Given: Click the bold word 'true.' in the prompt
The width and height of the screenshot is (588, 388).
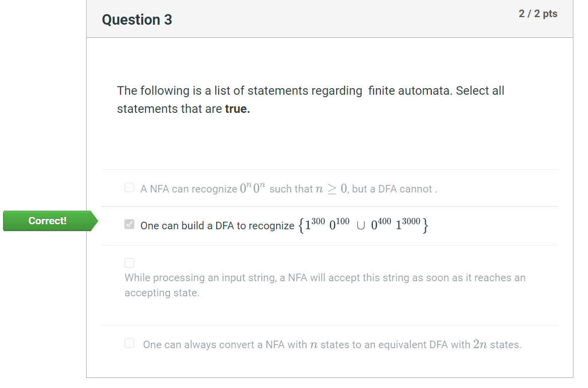Looking at the screenshot, I should [237, 109].
